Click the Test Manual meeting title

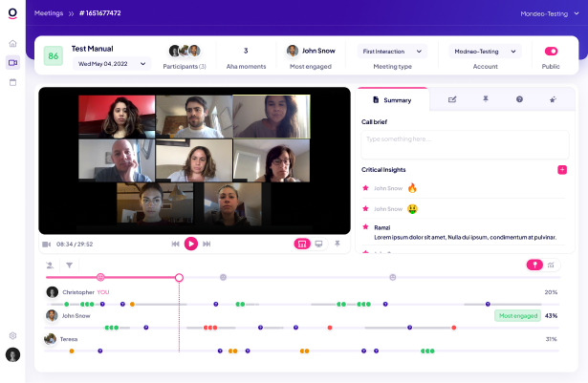pos(92,49)
